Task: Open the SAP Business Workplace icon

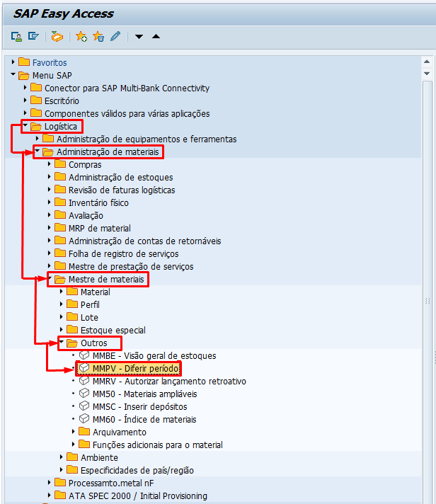Action: (x=57, y=36)
